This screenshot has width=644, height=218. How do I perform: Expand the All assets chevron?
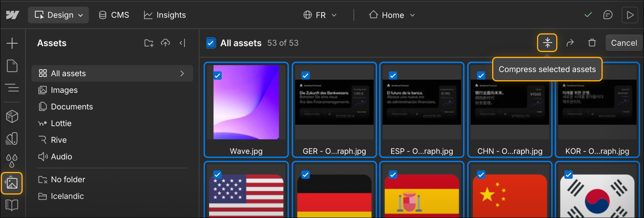pos(182,73)
